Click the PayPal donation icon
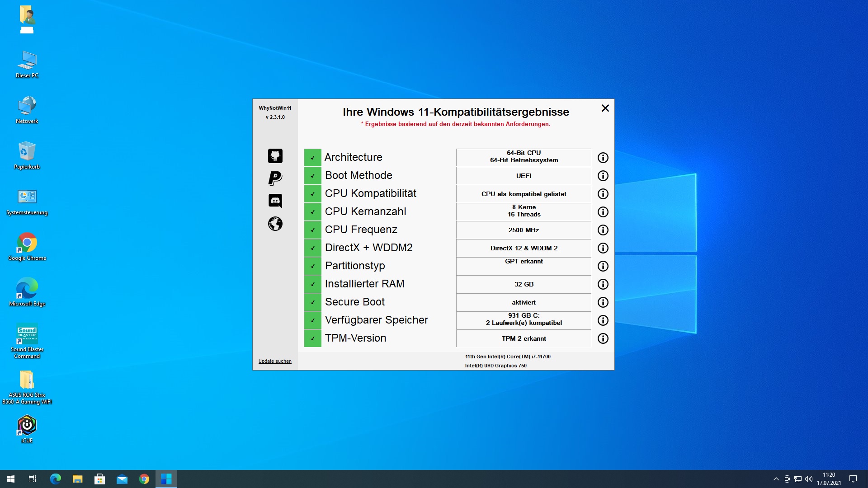 [x=275, y=178]
